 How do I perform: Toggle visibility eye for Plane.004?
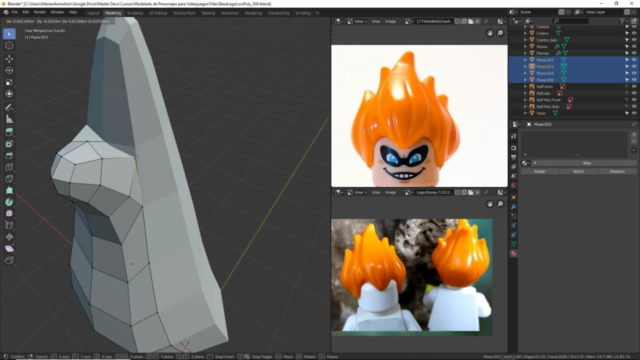click(x=634, y=73)
